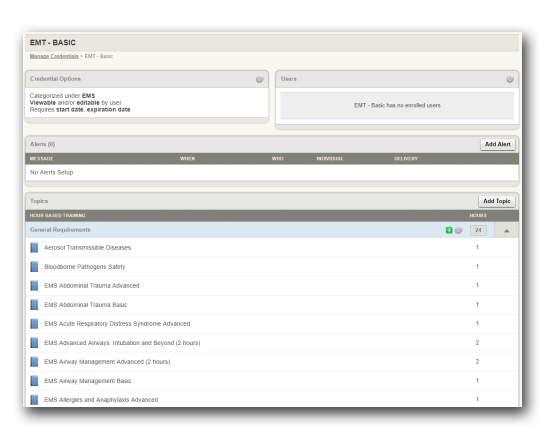Open Users panel settings gear
545x440 pixels.
point(510,80)
